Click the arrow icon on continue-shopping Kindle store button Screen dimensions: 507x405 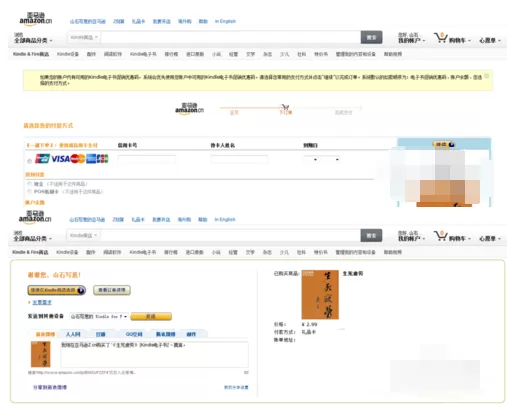coord(81,290)
